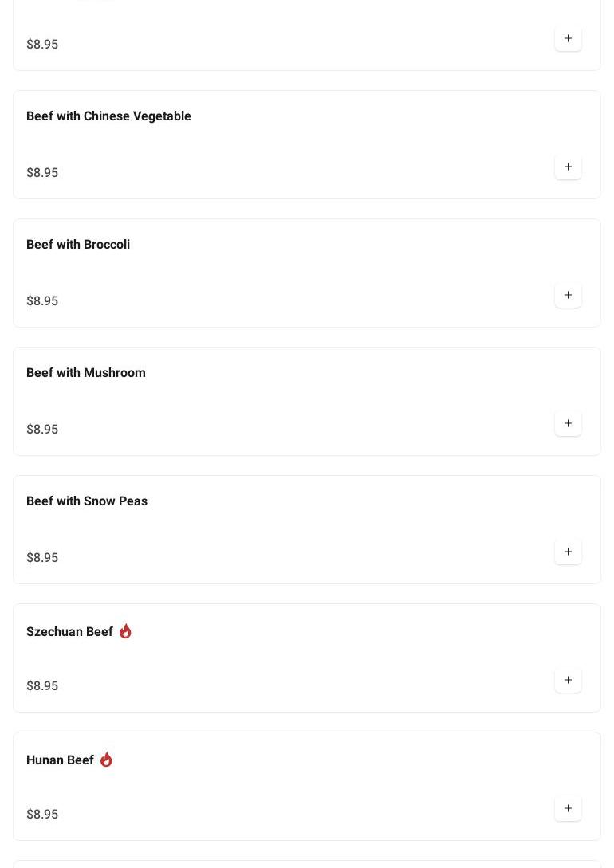
Task: Click plus button above the Beef with Chinese Vegetable card
Action: 568,38
